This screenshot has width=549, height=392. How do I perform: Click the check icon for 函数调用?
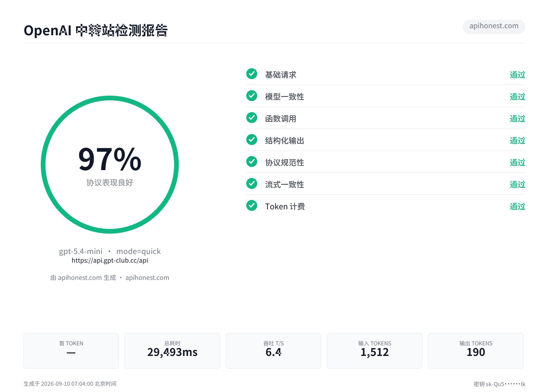tap(252, 118)
